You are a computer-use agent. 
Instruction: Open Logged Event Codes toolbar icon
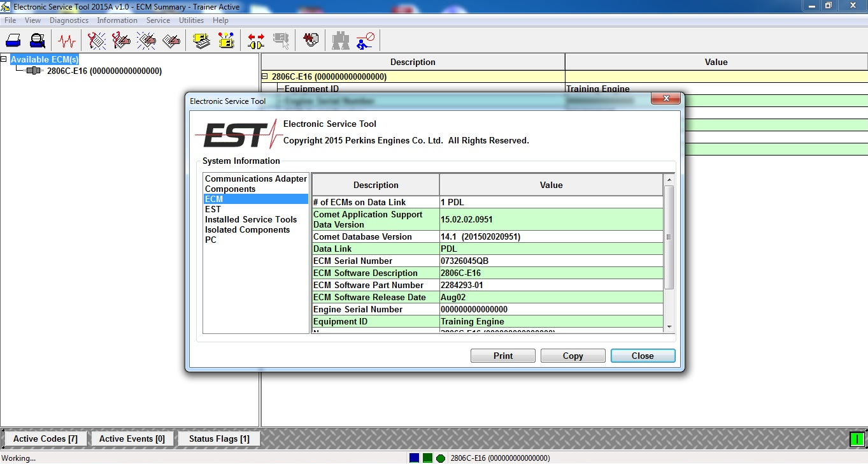tap(171, 41)
